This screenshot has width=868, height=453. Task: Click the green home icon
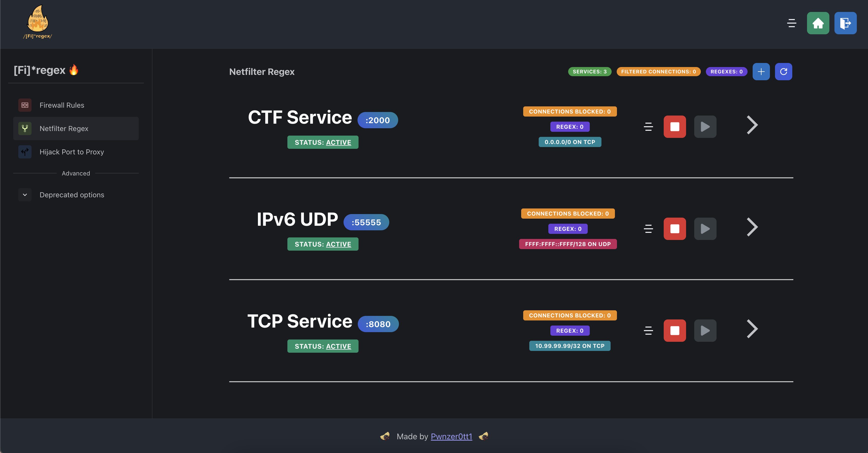click(x=818, y=23)
